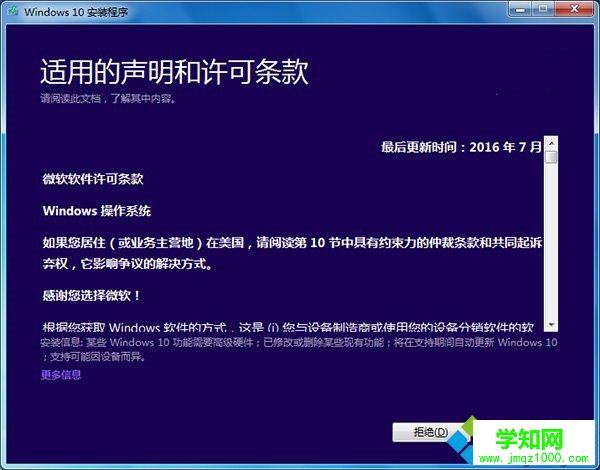Click the Windows 10 setup title bar icon
600x470 pixels.
point(13,11)
